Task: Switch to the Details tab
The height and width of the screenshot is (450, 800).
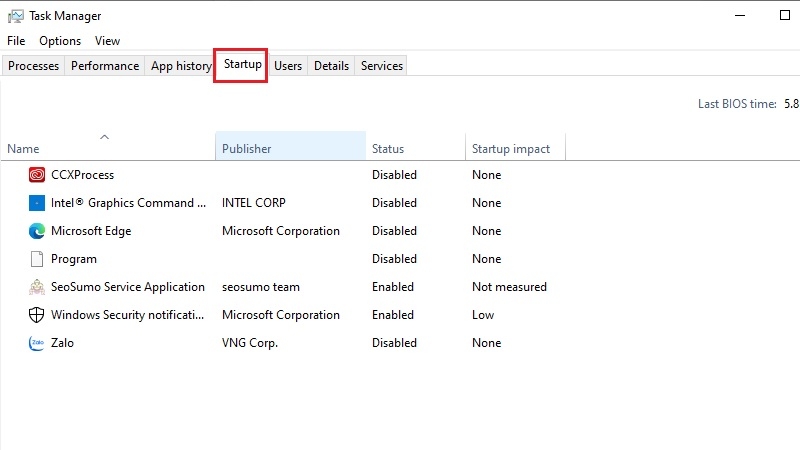Action: coord(331,66)
